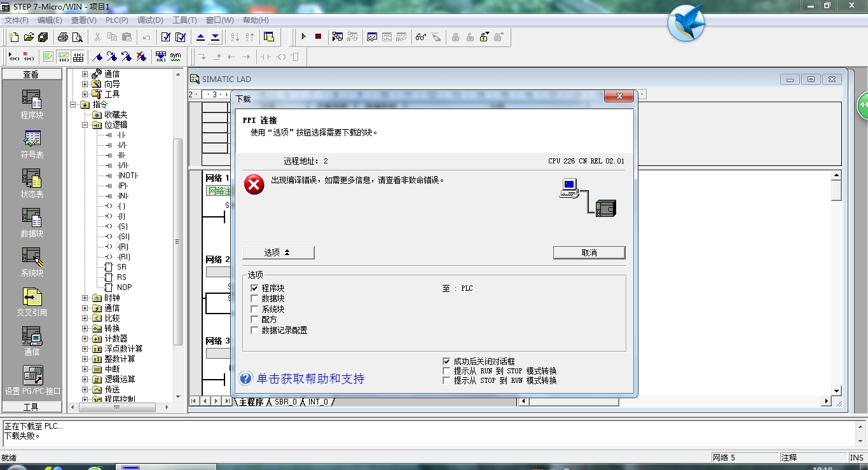Uncheck the 程序块 checkbox in download options
The width and height of the screenshot is (868, 470).
pyautogui.click(x=255, y=288)
